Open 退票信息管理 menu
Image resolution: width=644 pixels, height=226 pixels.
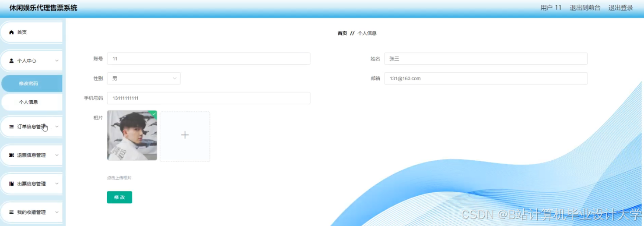click(x=31, y=155)
